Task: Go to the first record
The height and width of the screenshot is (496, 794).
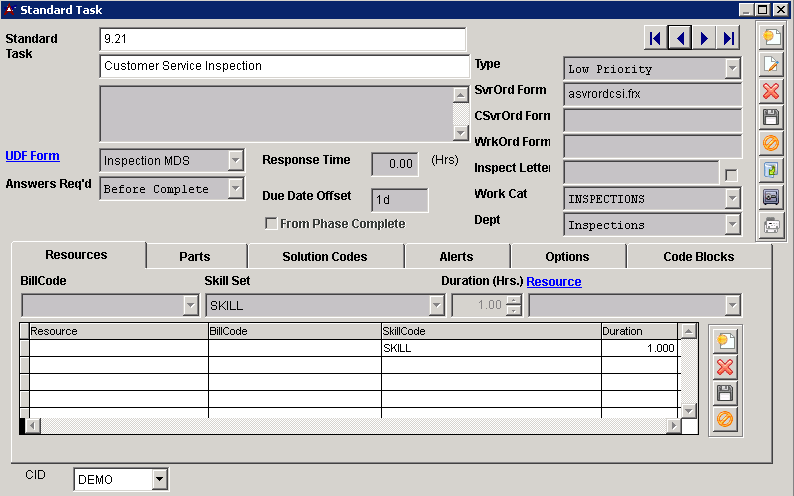Action: [x=656, y=39]
